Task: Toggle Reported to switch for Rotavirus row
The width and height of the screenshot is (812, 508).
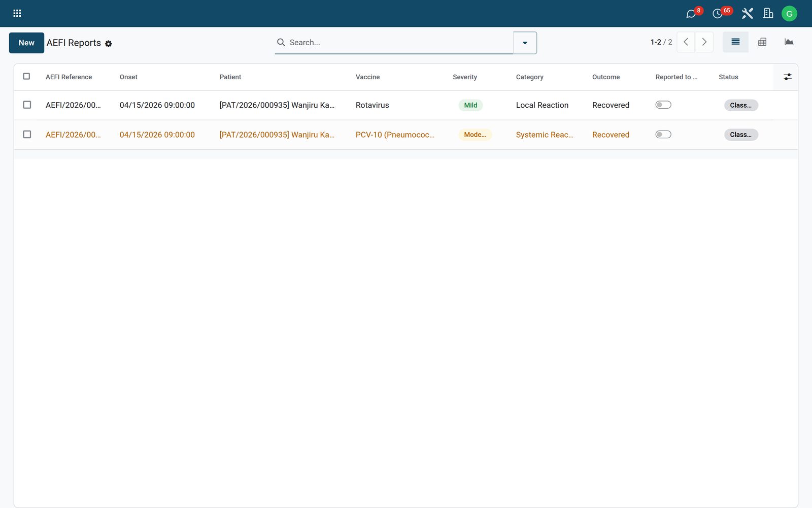Action: 663,105
